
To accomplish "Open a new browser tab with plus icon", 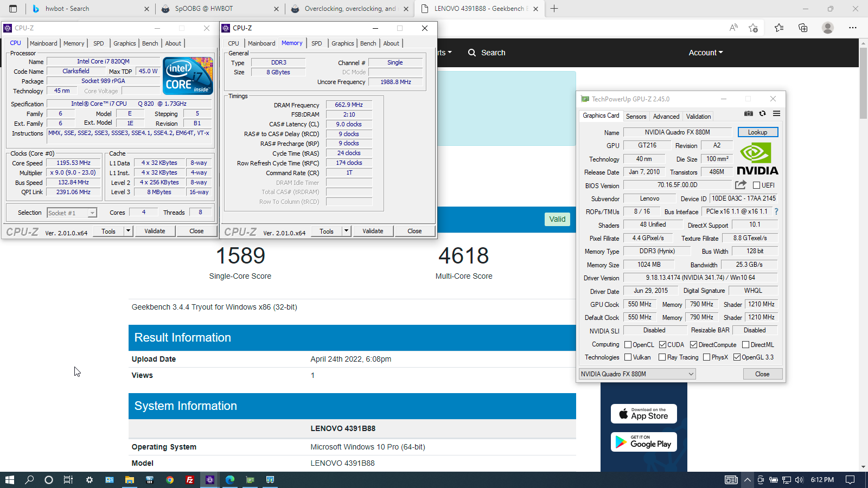I will point(554,9).
